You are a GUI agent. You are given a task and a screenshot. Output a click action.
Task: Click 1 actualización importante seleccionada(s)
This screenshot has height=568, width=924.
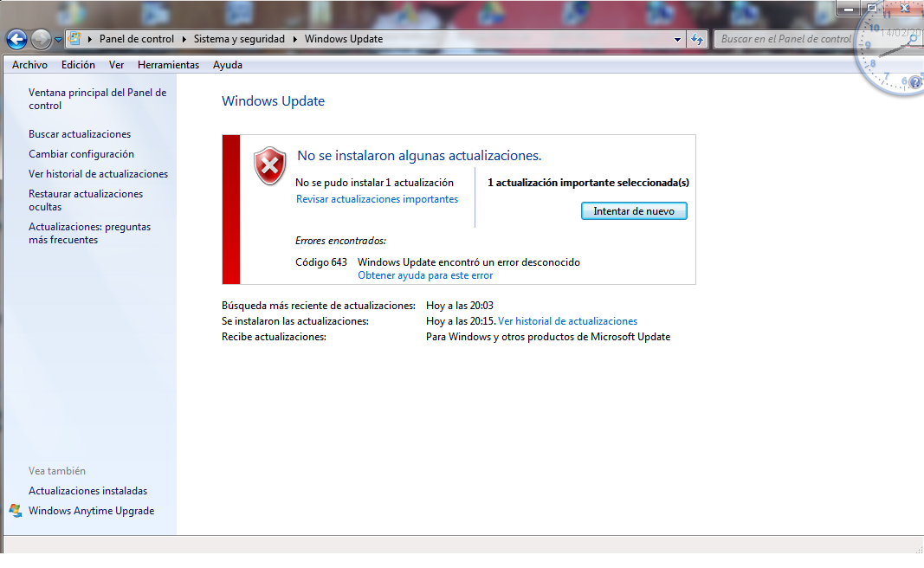(x=588, y=183)
